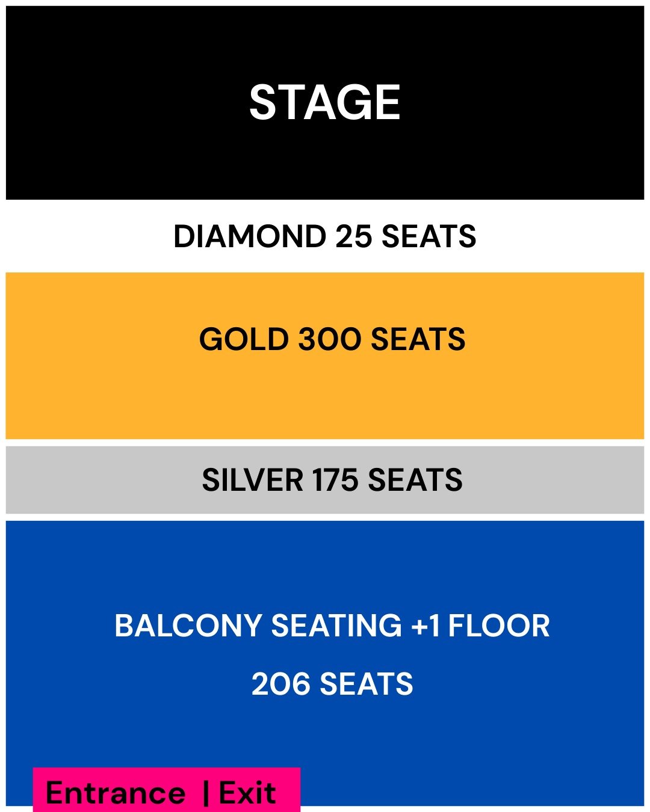Click the word SEATING in the balcony label
Image resolution: width=650 pixels, height=812 pixels.
click(x=336, y=626)
